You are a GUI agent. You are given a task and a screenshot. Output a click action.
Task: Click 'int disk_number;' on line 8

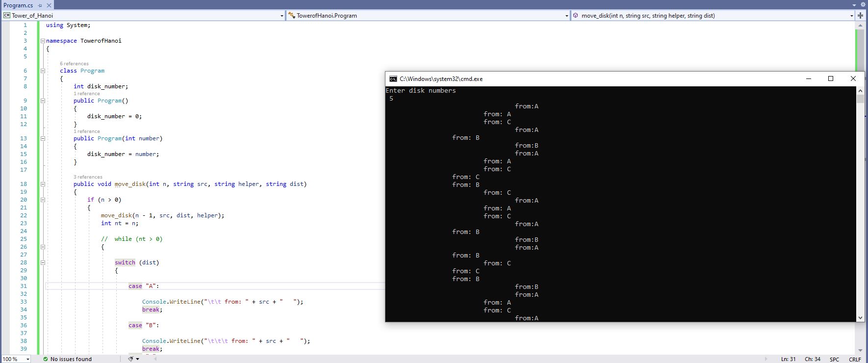pyautogui.click(x=101, y=86)
